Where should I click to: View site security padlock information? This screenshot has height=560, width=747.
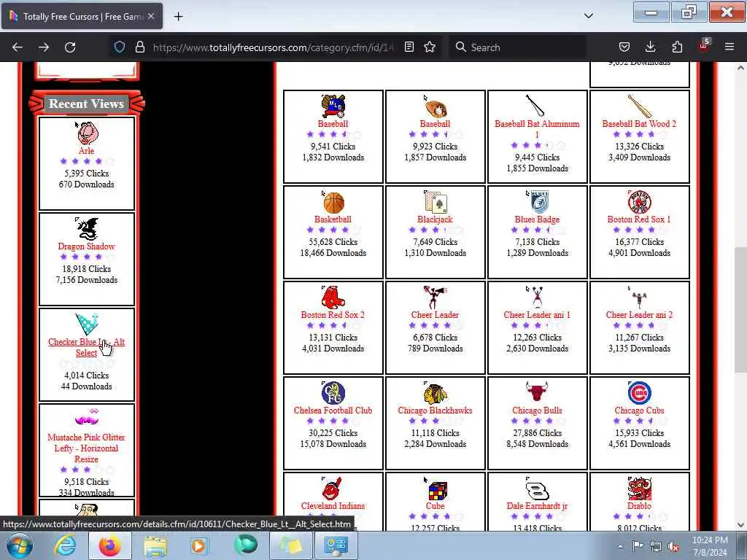click(x=139, y=47)
